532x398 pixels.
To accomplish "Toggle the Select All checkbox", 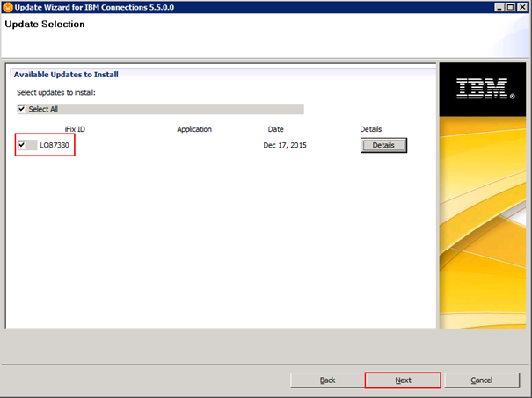I will click(x=22, y=109).
